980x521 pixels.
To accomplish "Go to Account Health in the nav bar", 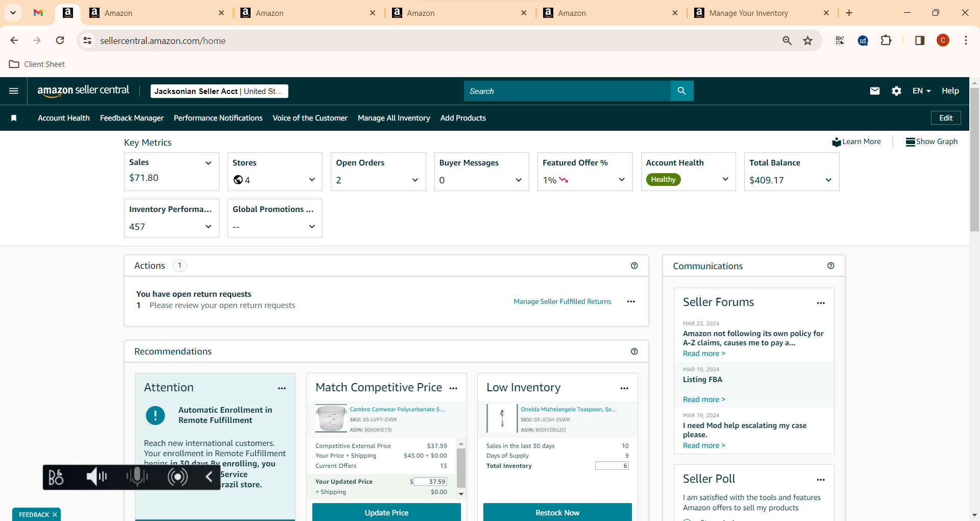I will 64,118.
